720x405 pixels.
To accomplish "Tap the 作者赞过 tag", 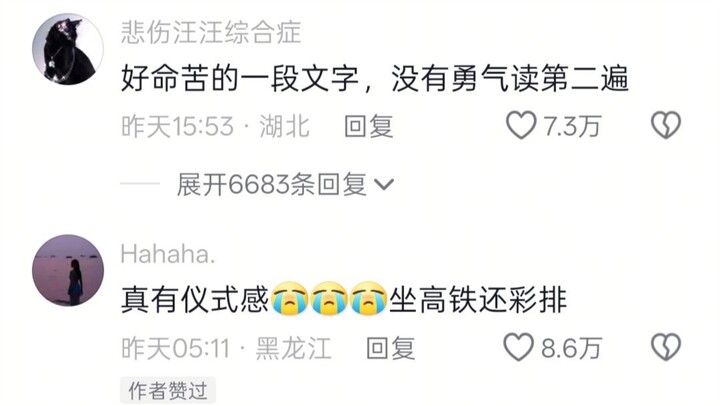I will [x=168, y=390].
